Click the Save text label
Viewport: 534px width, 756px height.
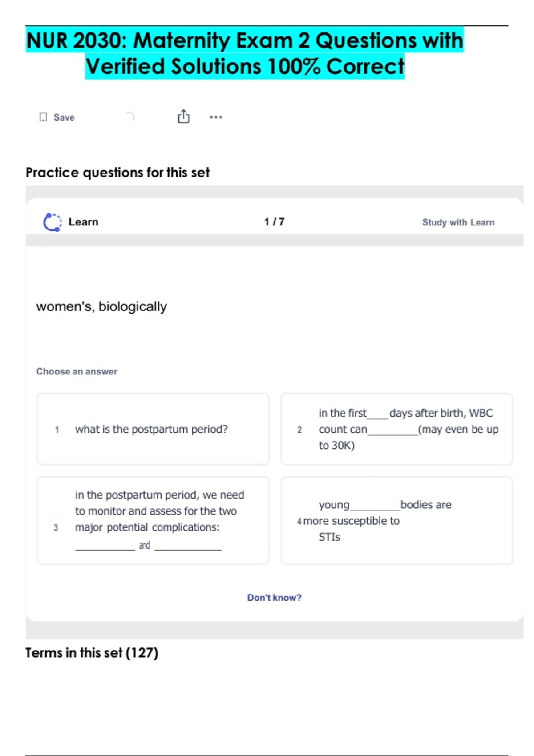click(x=64, y=117)
